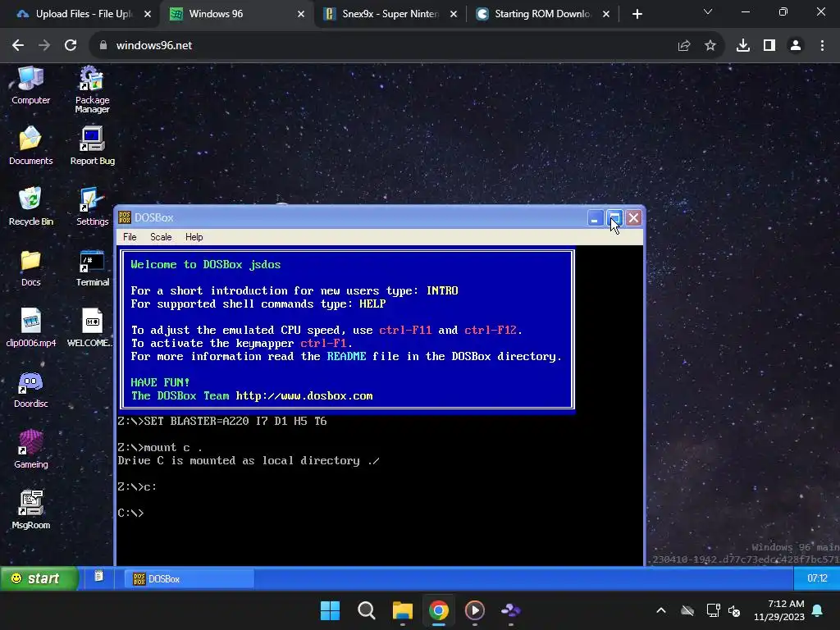The height and width of the screenshot is (630, 840).
Task: Switch to the Starting ROM Download tab
Action: (542, 14)
